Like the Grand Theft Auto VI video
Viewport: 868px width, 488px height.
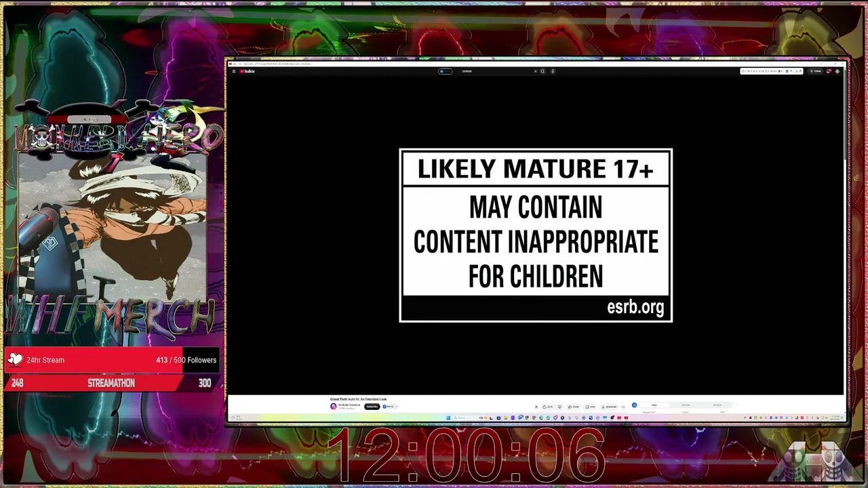(x=547, y=407)
